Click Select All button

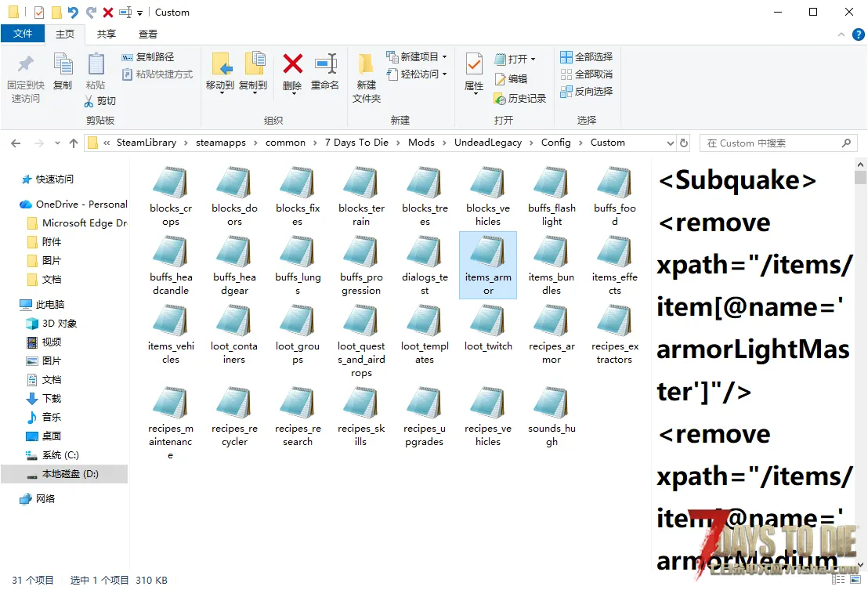pyautogui.click(x=586, y=57)
